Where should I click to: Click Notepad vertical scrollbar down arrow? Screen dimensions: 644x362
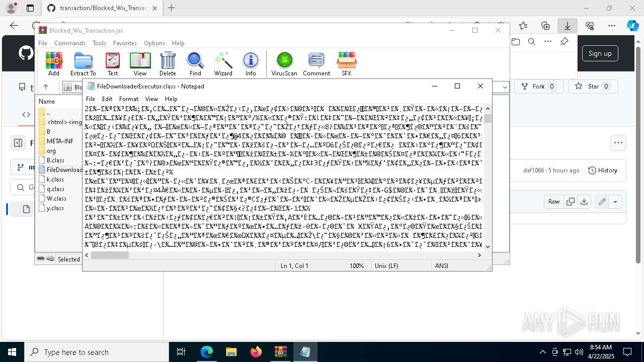[x=488, y=246]
